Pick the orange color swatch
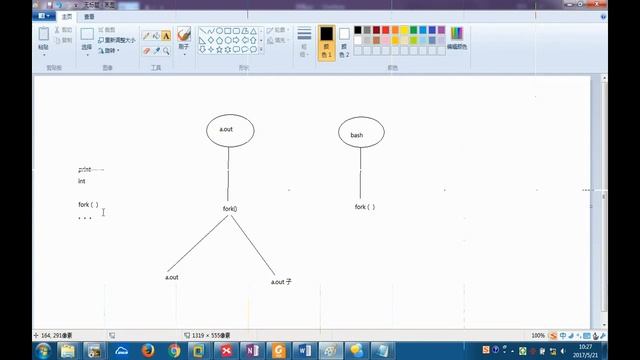The height and width of the screenshot is (360, 640). (395, 30)
